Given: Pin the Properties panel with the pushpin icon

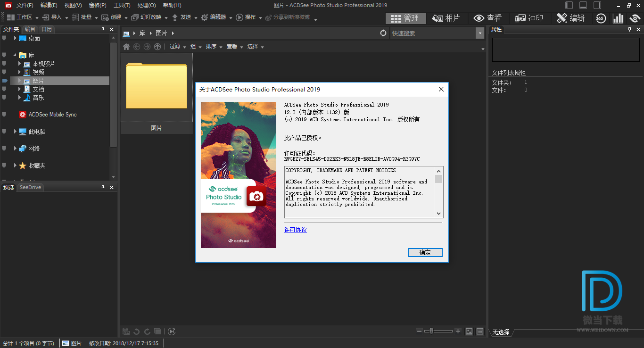Looking at the screenshot, I should coord(629,29).
